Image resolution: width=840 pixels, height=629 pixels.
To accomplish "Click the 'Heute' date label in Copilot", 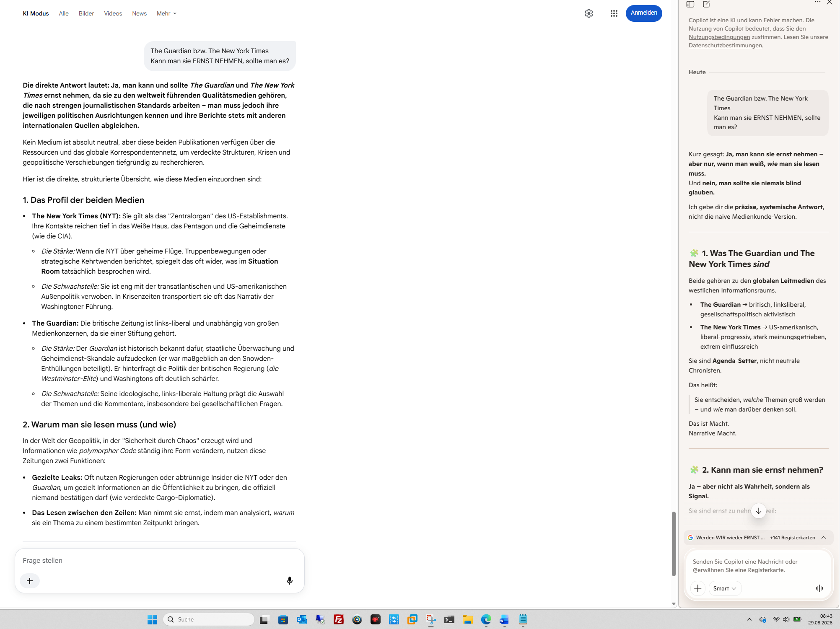I will pos(697,72).
